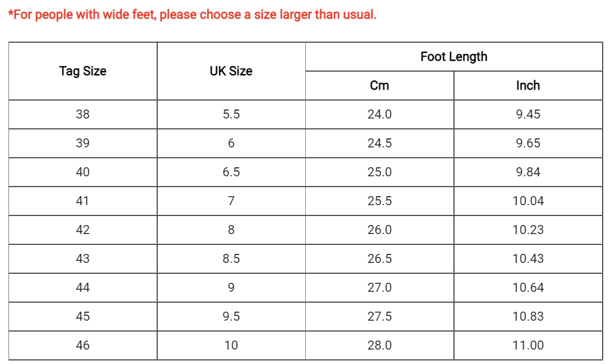The height and width of the screenshot is (364, 608).
Task: Select the UK Size column header
Action: [x=231, y=71]
